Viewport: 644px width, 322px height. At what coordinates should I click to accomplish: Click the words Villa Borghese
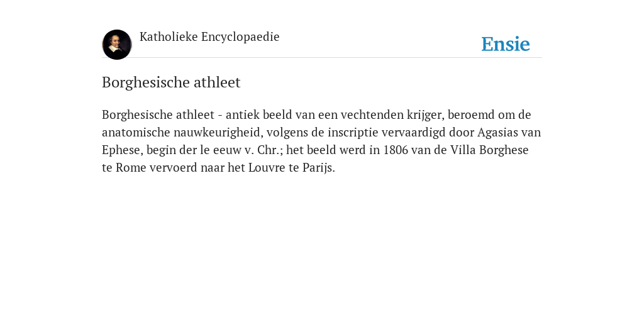pos(489,150)
